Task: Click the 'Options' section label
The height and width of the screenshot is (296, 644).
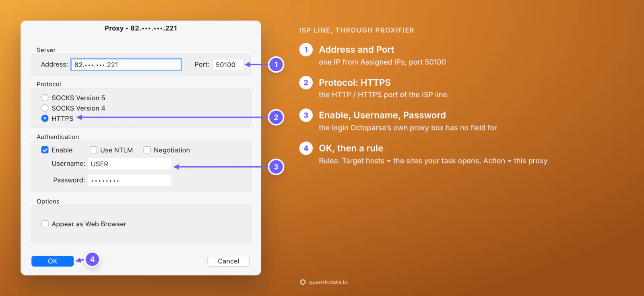Action: point(48,201)
